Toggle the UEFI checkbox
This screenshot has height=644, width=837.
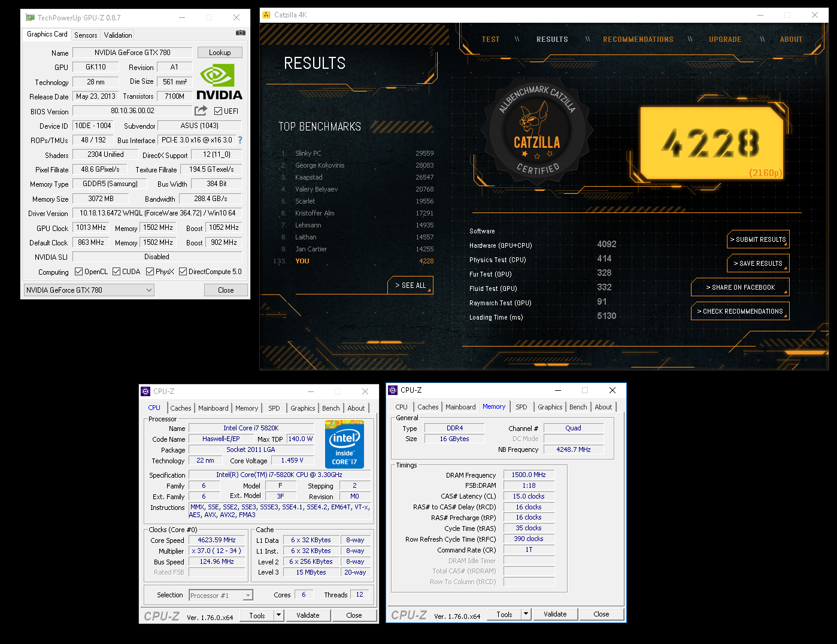[x=218, y=111]
